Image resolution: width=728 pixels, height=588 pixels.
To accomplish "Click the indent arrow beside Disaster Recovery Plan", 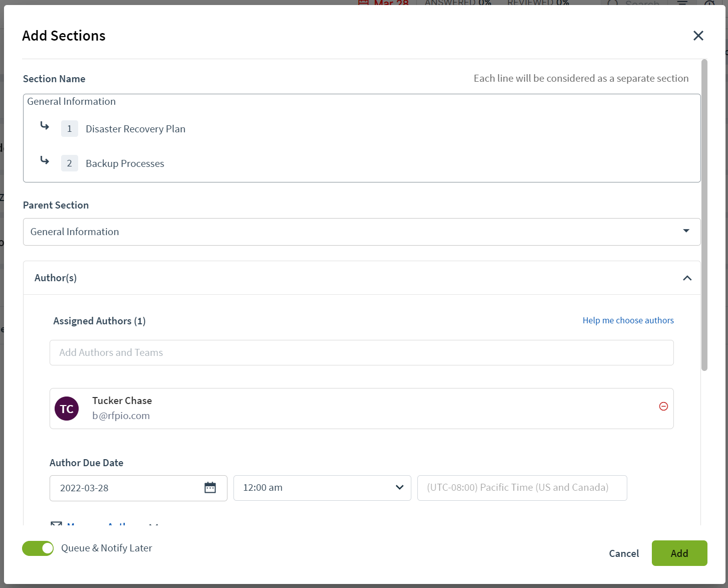I will (45, 126).
